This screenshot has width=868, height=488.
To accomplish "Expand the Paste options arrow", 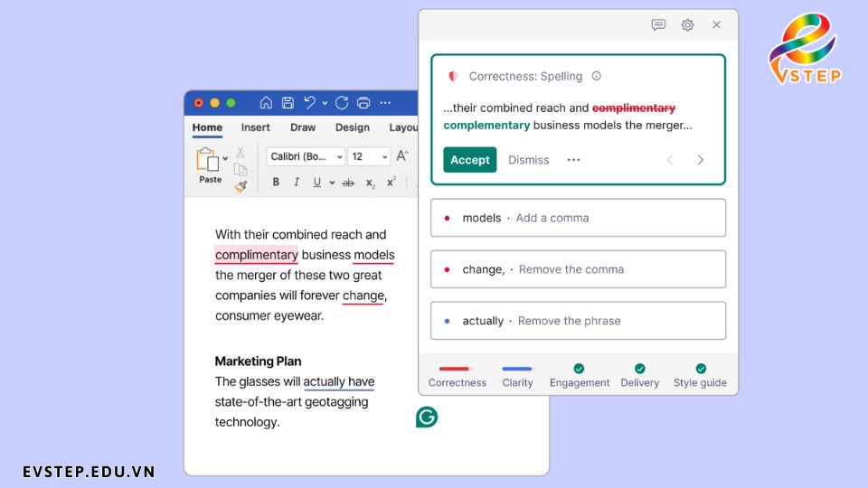I will 225,159.
